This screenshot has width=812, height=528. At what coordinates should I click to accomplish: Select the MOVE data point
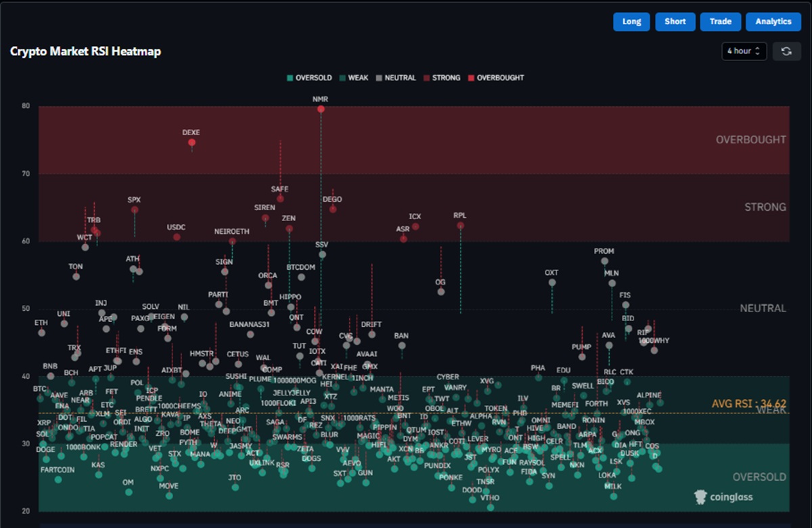tap(169, 496)
